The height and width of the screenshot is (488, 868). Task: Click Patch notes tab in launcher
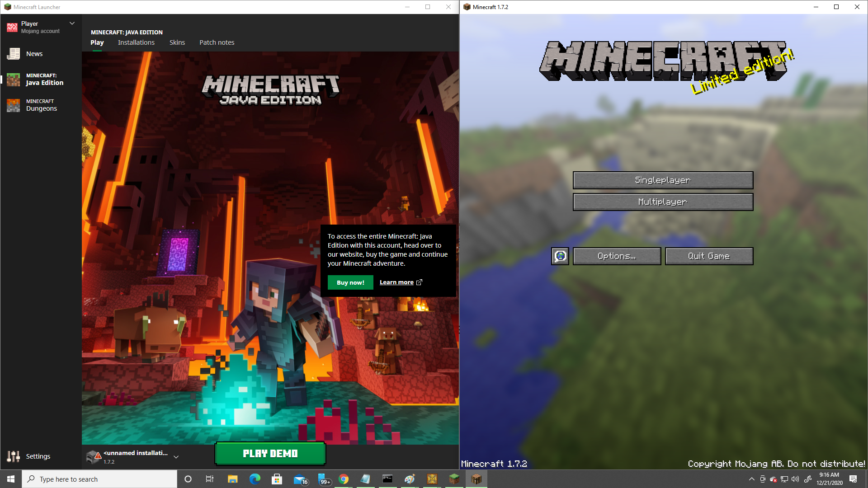[x=217, y=42]
